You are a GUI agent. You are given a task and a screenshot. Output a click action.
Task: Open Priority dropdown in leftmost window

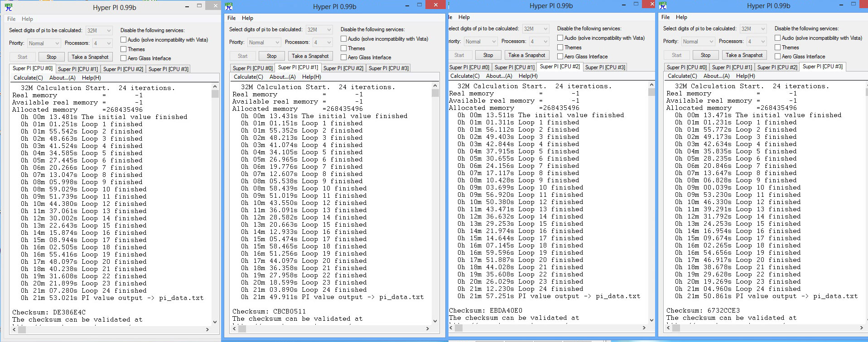[x=43, y=43]
